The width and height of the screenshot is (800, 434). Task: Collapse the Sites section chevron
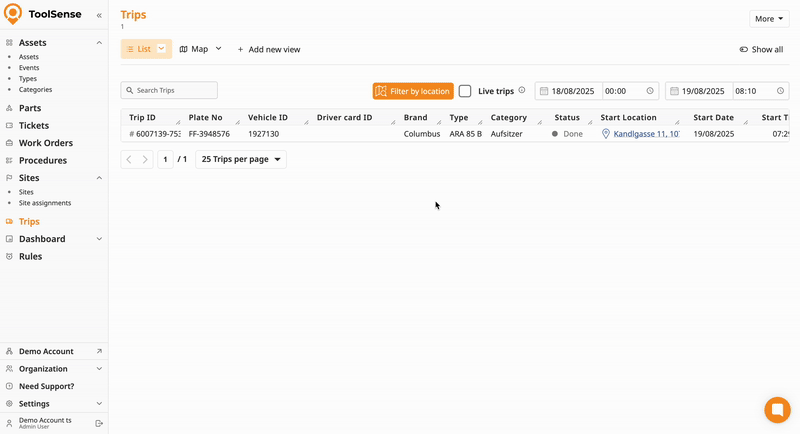coord(99,178)
